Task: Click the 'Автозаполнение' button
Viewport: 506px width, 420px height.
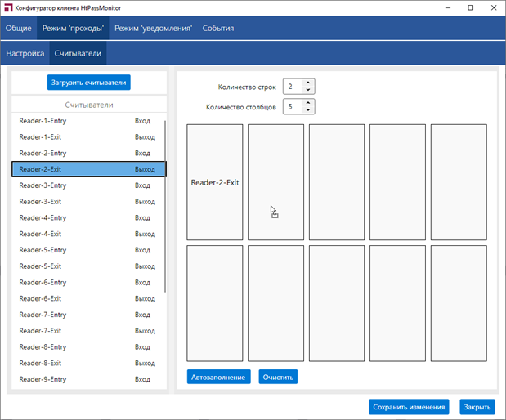Action: tap(219, 377)
